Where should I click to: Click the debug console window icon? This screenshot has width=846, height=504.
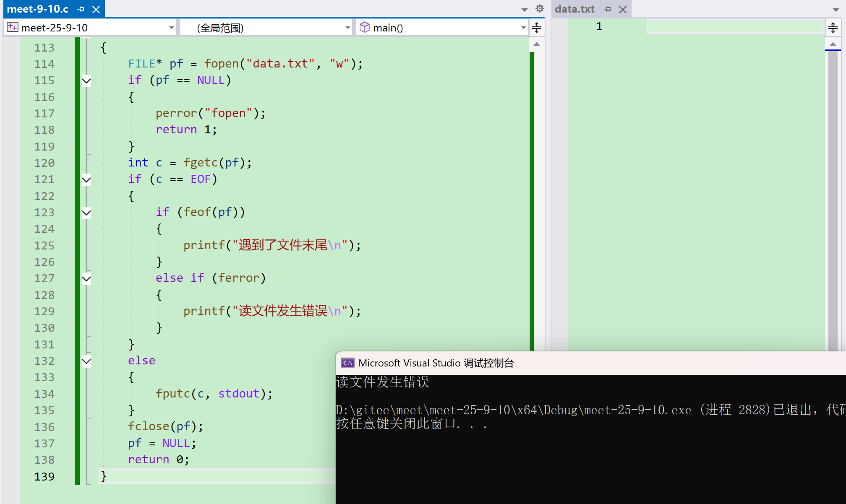348,363
